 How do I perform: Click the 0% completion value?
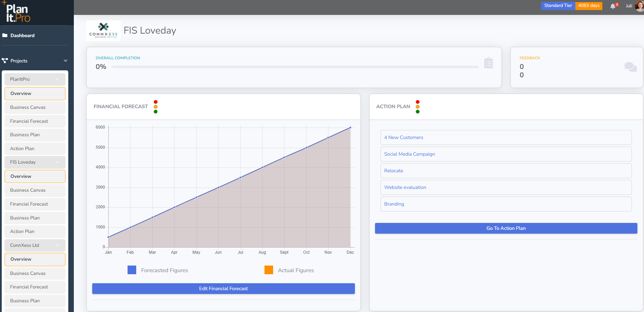[x=101, y=67]
